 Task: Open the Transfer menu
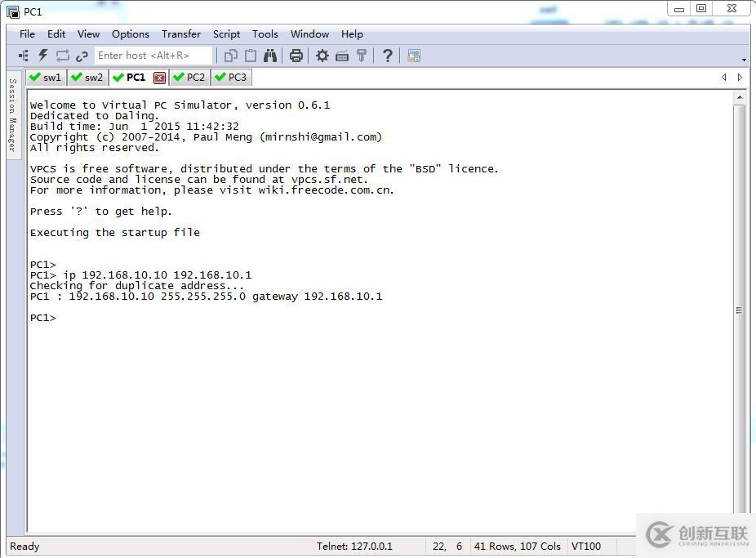pyautogui.click(x=181, y=34)
